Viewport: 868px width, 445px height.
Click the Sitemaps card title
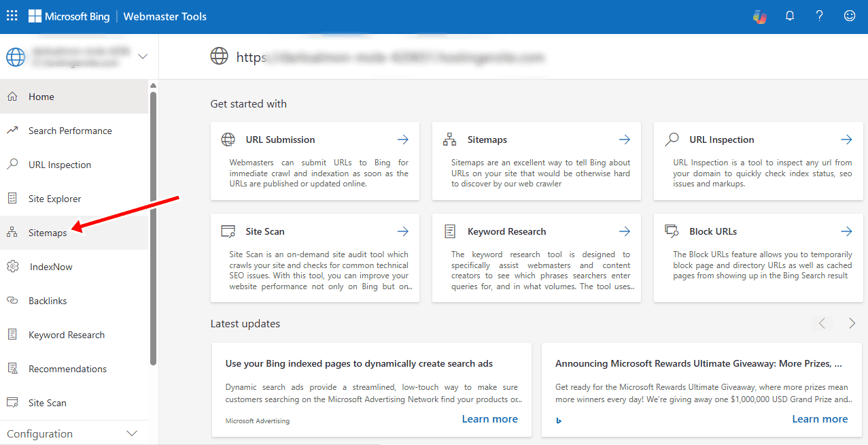pyautogui.click(x=487, y=139)
